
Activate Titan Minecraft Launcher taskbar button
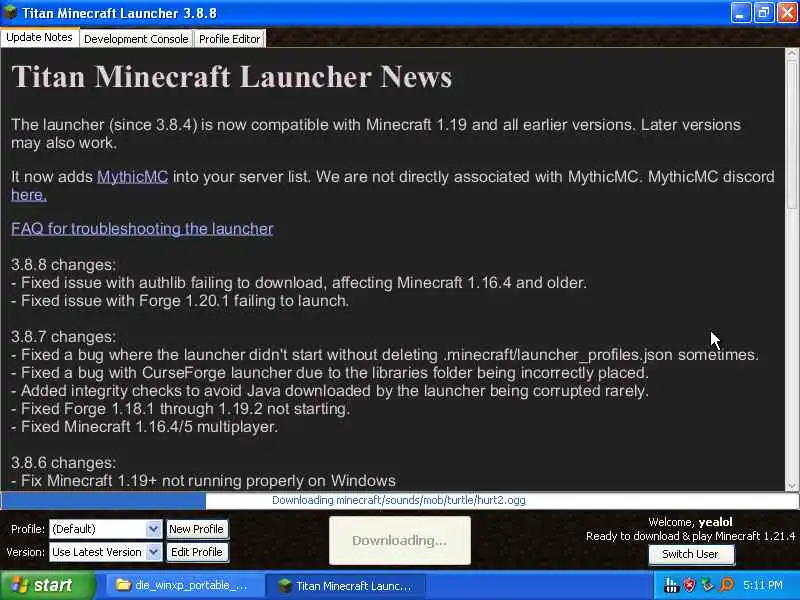pyautogui.click(x=346, y=585)
